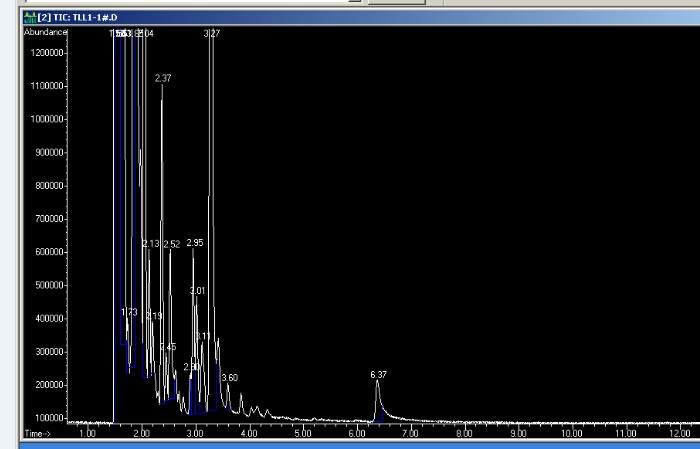The width and height of the screenshot is (700, 449).
Task: Click the chromatogram window icon in title bar
Action: (x=30, y=17)
